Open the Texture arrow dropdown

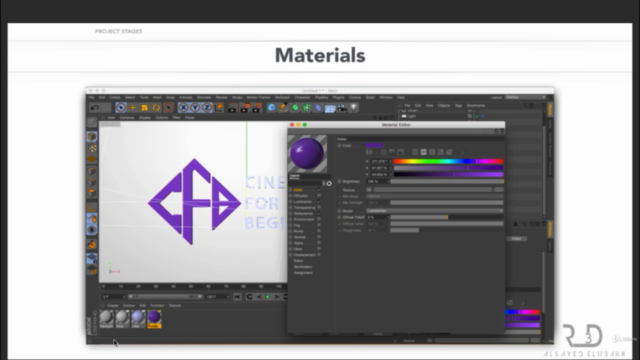(369, 190)
